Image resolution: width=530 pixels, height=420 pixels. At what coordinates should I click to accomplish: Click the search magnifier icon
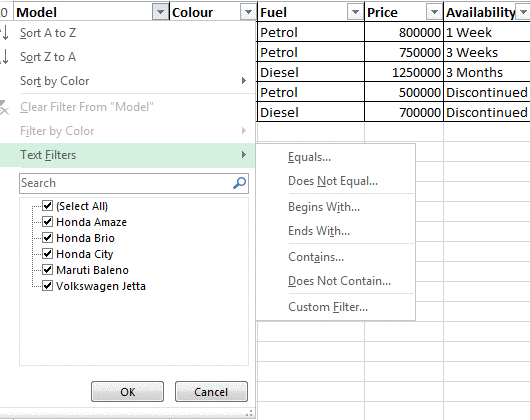[240, 183]
